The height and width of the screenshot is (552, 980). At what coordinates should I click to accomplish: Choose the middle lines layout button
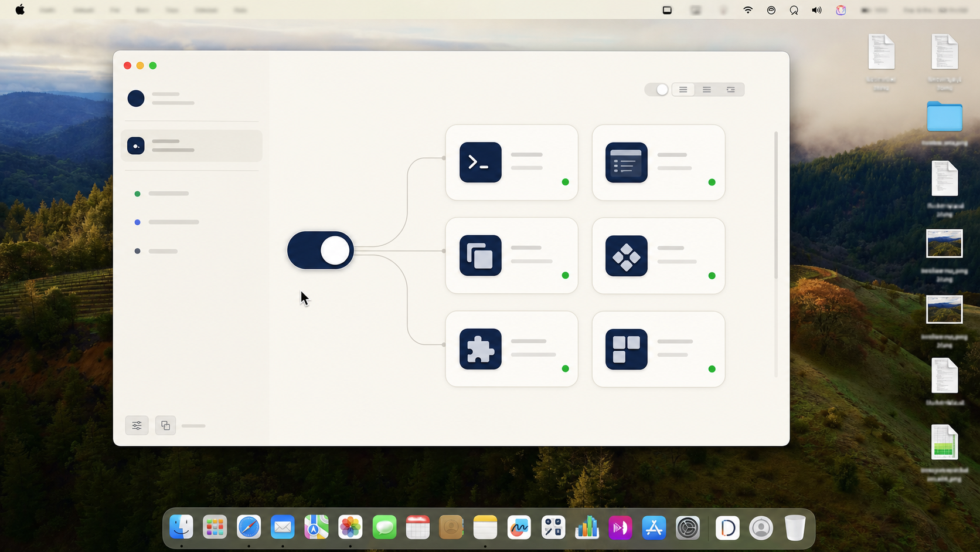click(707, 90)
